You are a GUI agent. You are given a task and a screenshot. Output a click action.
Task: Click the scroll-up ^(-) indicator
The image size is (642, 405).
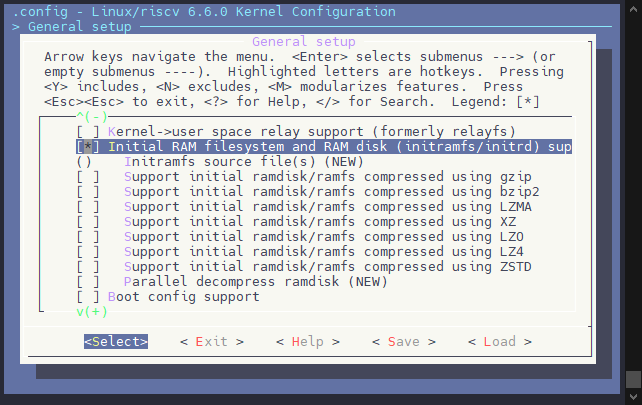point(92,116)
